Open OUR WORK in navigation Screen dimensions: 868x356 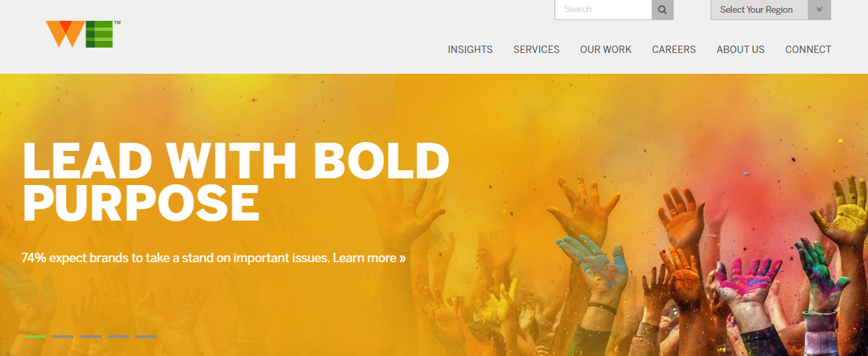[605, 50]
